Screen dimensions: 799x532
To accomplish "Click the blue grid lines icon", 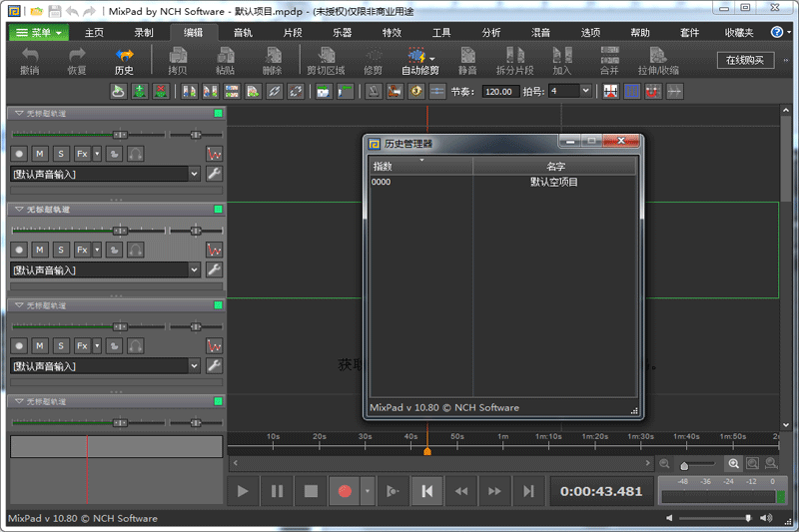I will click(x=632, y=92).
